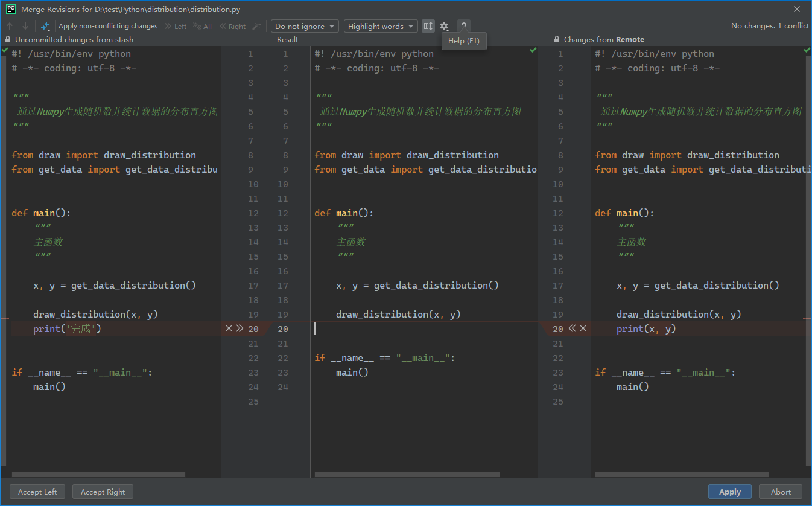812x506 pixels.
Task: Ignore left change with the X on line 20
Action: tap(229, 328)
